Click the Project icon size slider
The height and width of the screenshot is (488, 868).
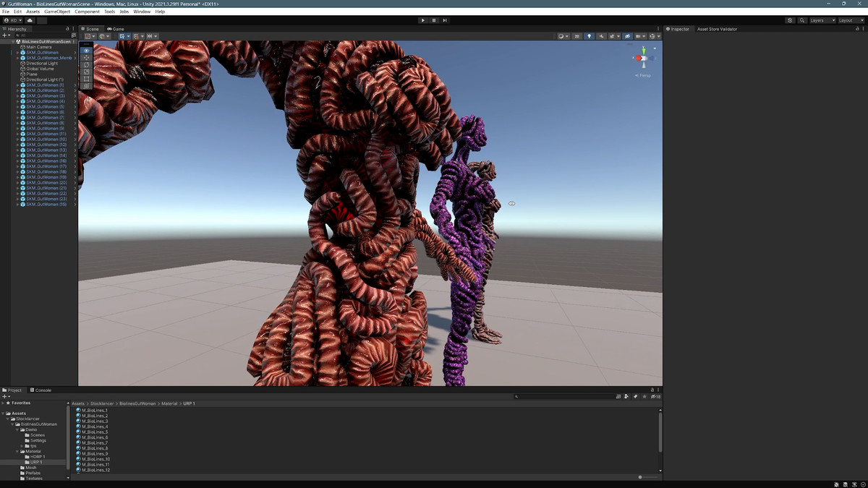(640, 477)
